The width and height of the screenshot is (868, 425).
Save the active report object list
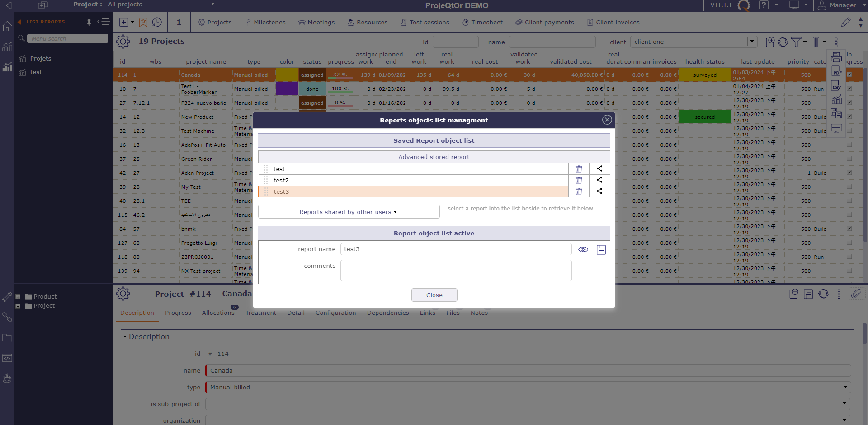601,250
